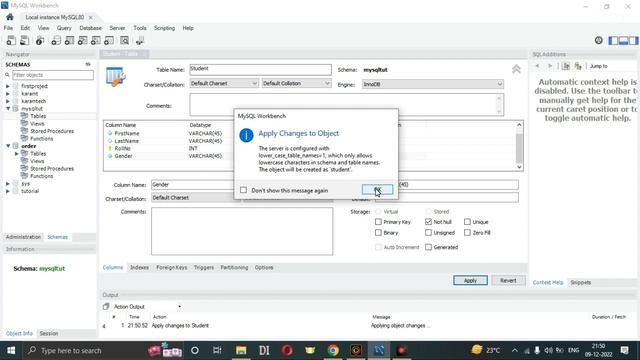Image resolution: width=640 pixels, height=360 pixels.
Task: Expand the tutorial schema
Action: [x=8, y=191]
